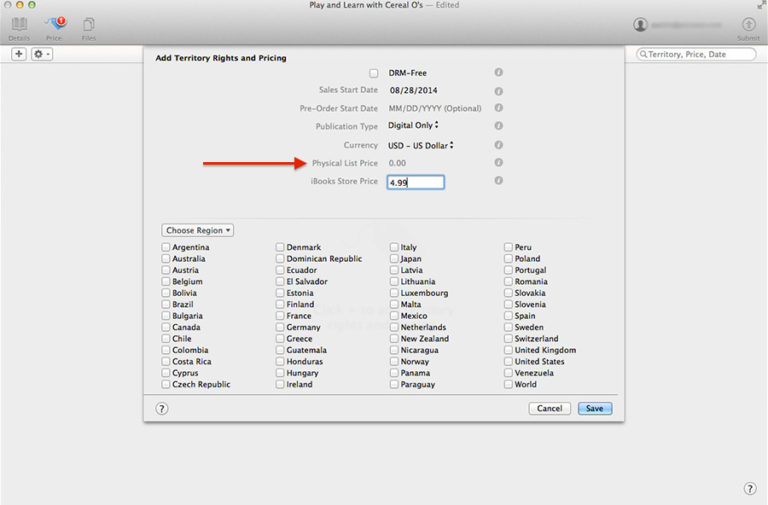Click the info icon for iBooks Store Price
This screenshot has height=505, width=768.
[x=498, y=180]
